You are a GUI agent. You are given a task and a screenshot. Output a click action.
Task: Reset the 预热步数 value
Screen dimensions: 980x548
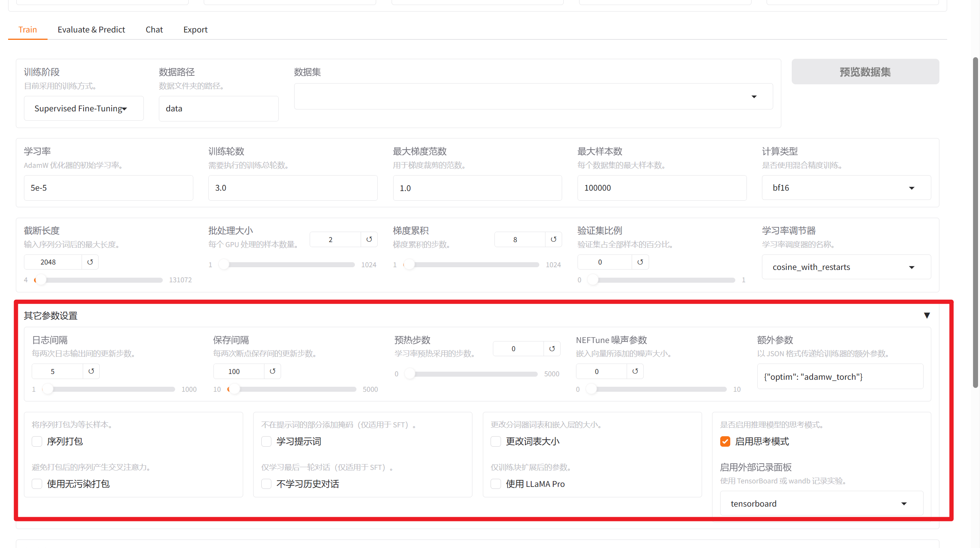coord(552,348)
